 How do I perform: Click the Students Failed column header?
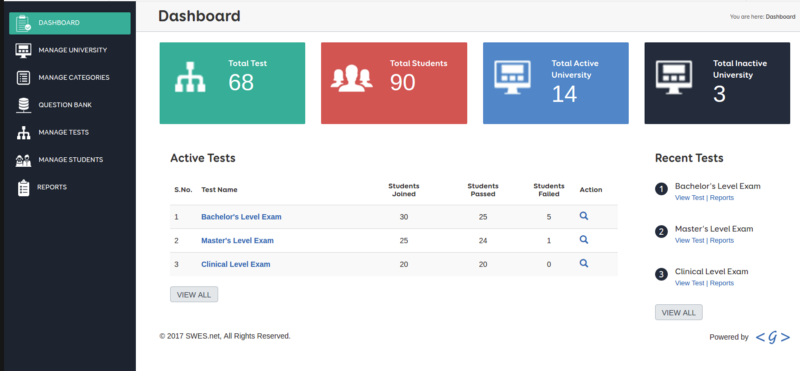tap(549, 190)
